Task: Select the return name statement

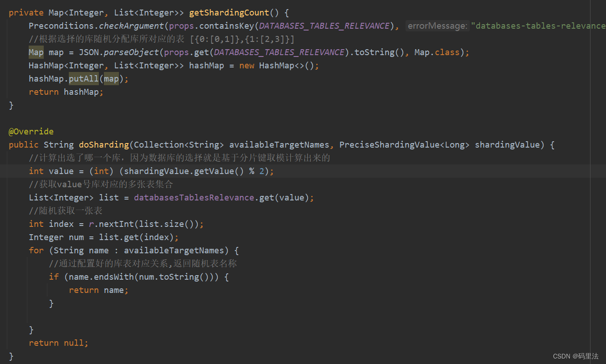Action: click(x=98, y=290)
